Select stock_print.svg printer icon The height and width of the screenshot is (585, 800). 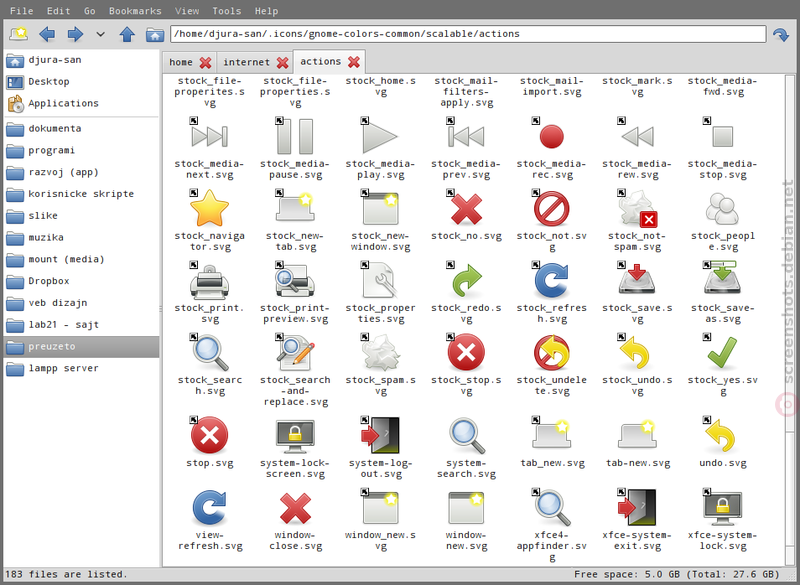point(209,281)
